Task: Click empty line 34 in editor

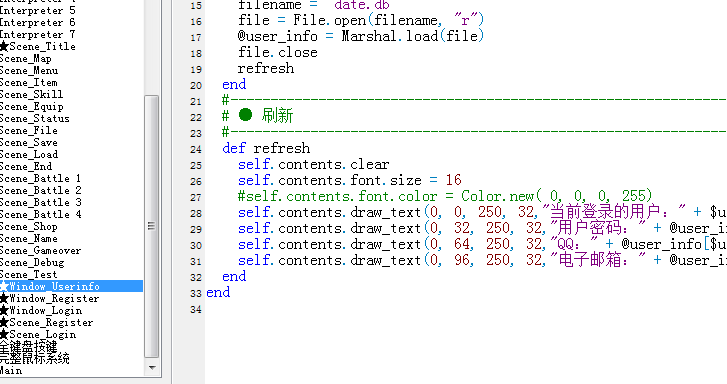Action: click(466, 309)
